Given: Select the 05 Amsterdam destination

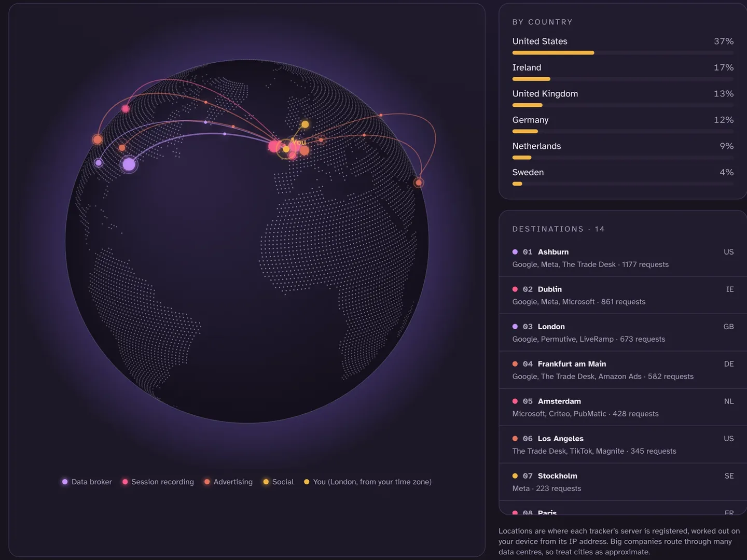Looking at the screenshot, I should 622,407.
